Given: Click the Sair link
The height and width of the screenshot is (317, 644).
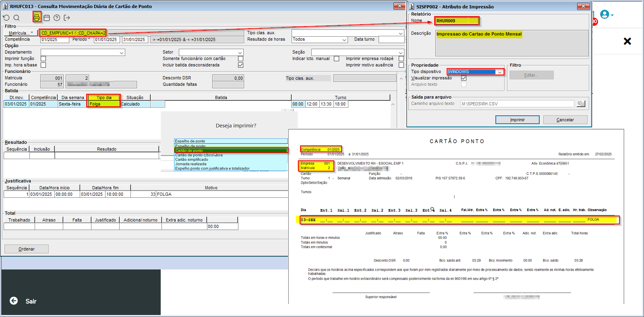Looking at the screenshot, I should (31, 301).
